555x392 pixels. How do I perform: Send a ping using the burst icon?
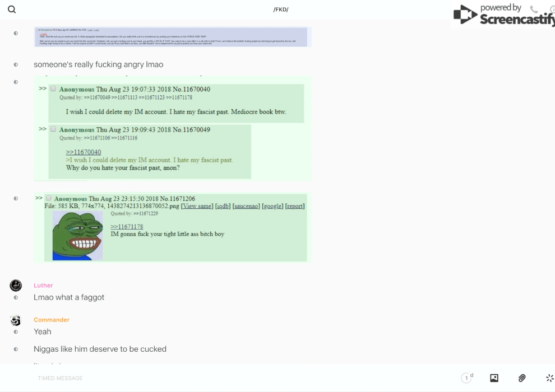pyautogui.click(x=549, y=378)
